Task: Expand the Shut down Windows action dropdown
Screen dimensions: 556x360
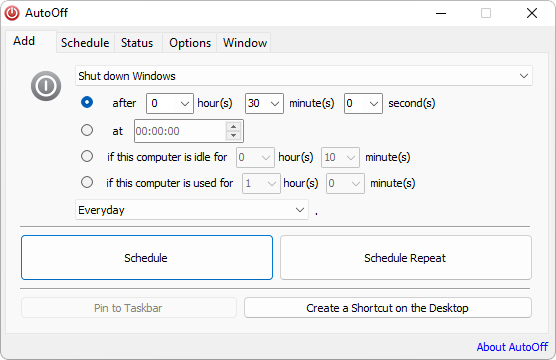Action: point(304,76)
